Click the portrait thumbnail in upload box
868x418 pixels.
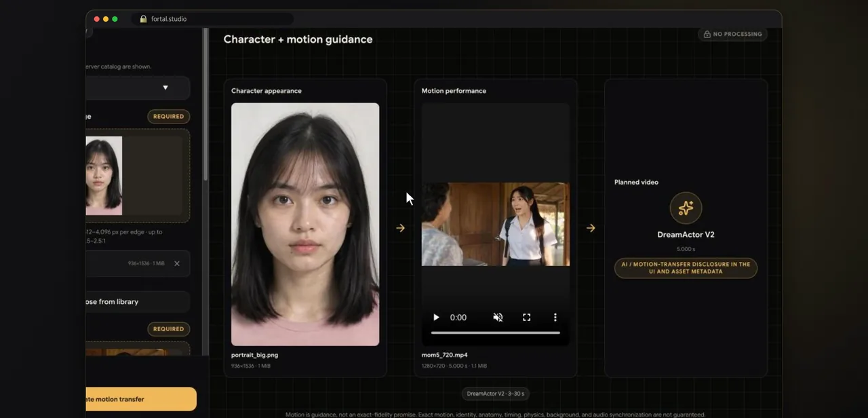(104, 176)
